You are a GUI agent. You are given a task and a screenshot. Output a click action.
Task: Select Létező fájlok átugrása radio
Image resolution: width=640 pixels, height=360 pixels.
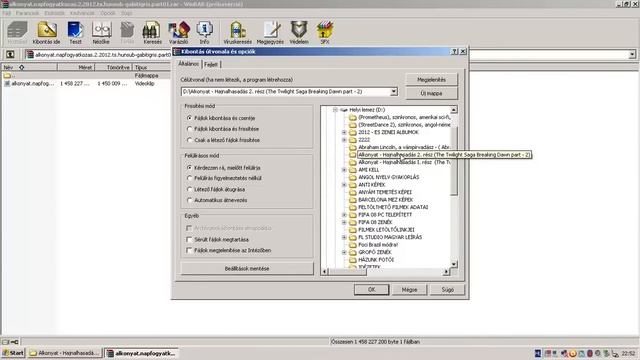pos(189,189)
